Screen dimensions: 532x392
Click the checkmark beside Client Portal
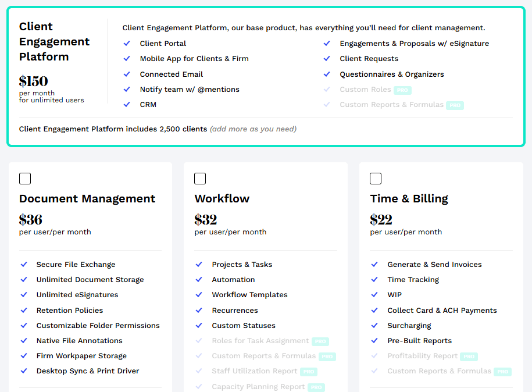tap(127, 44)
